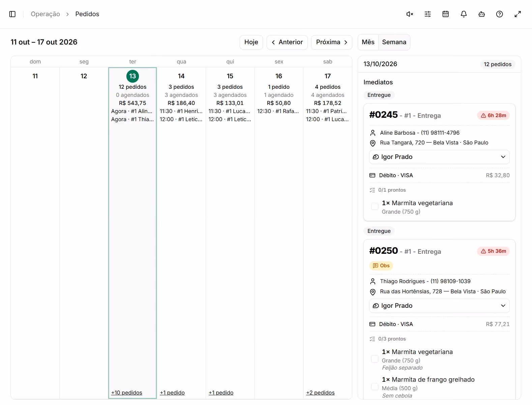Open order entry '12:30 · #1 Rafa...'
Image resolution: width=532 pixels, height=405 pixels.
(278, 111)
